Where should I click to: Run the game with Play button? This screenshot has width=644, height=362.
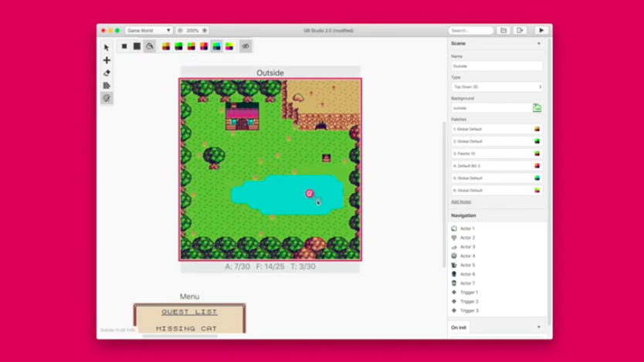coord(541,30)
